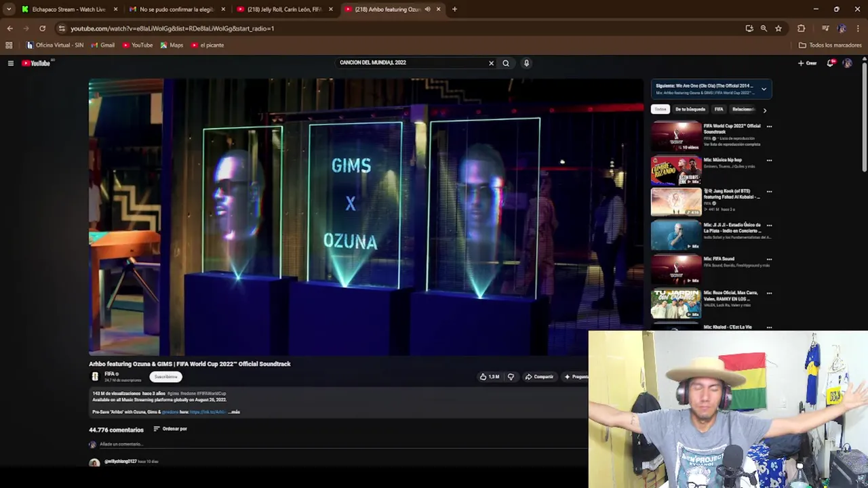The image size is (868, 488).
Task: Select the Todos filter chip
Action: pos(660,109)
